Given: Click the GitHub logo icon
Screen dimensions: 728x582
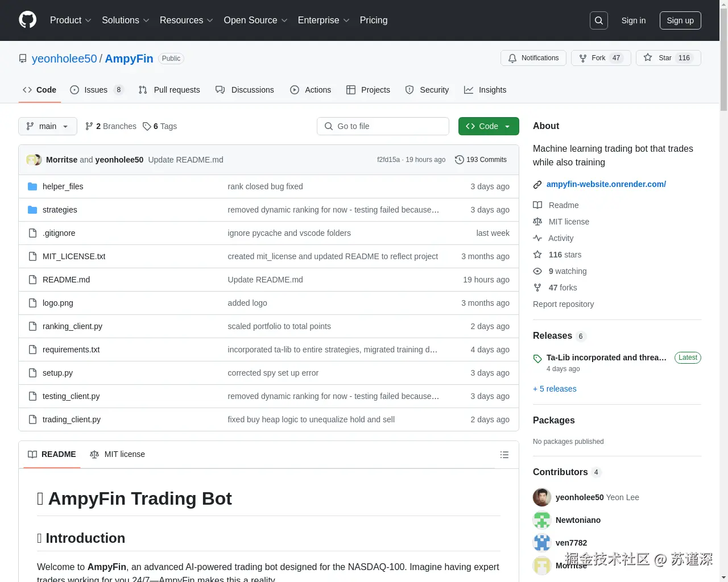Looking at the screenshot, I should click(27, 20).
